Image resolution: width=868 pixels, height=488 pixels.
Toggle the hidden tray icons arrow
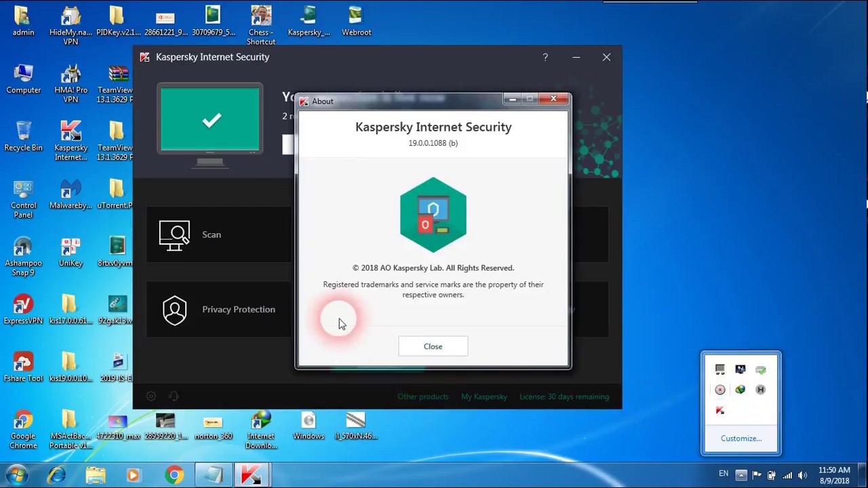[x=741, y=475]
